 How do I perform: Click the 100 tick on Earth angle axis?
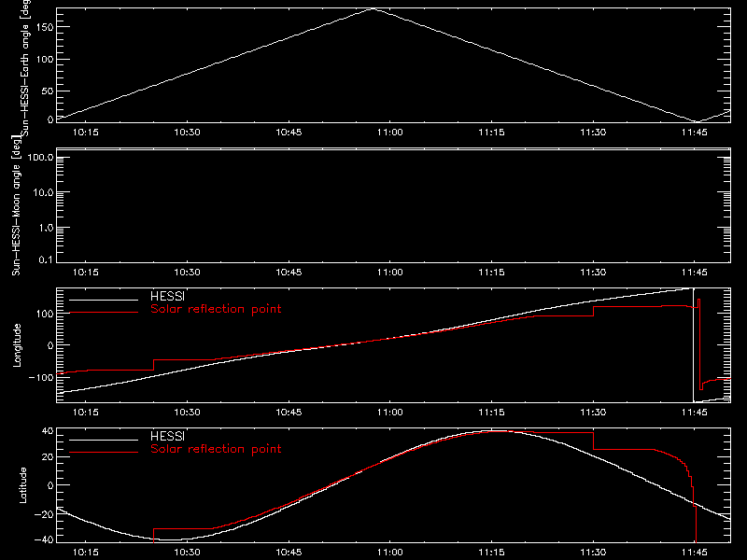45,60
